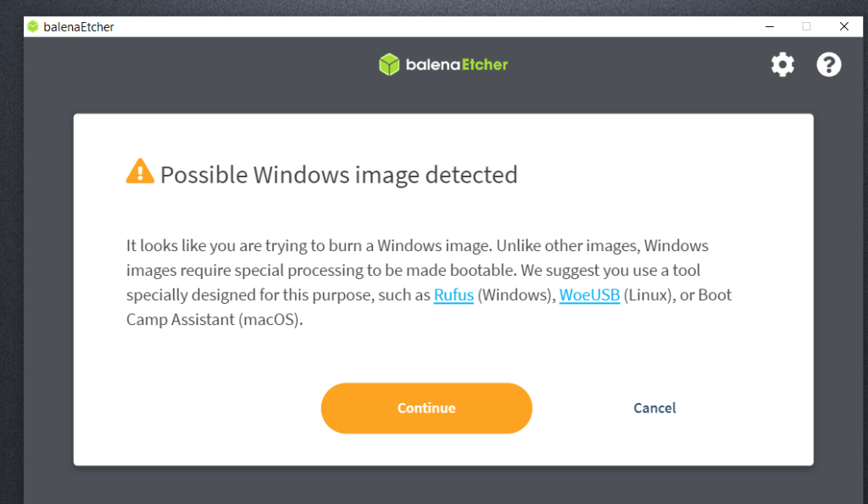The width and height of the screenshot is (868, 504).
Task: Click the balenaEtcher title bar text
Action: point(79,27)
